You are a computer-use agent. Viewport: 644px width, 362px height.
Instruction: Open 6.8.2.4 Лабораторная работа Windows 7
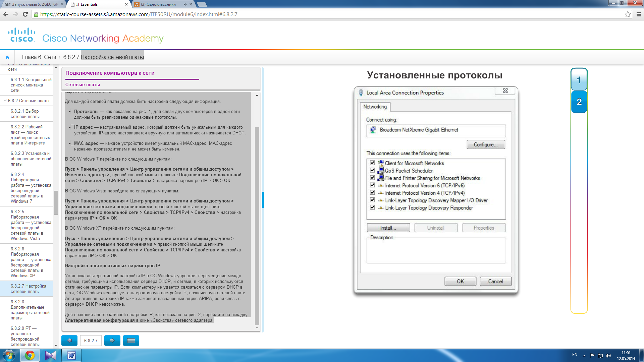[x=26, y=188]
